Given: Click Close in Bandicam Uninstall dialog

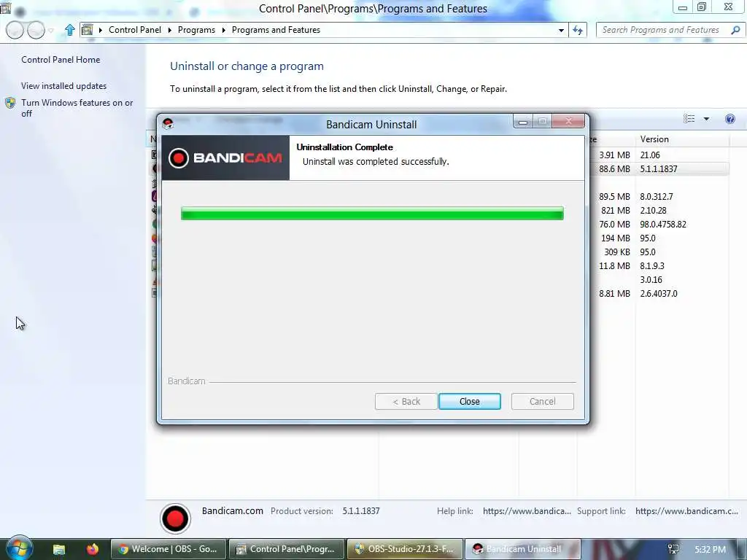Looking at the screenshot, I should click(x=469, y=402).
